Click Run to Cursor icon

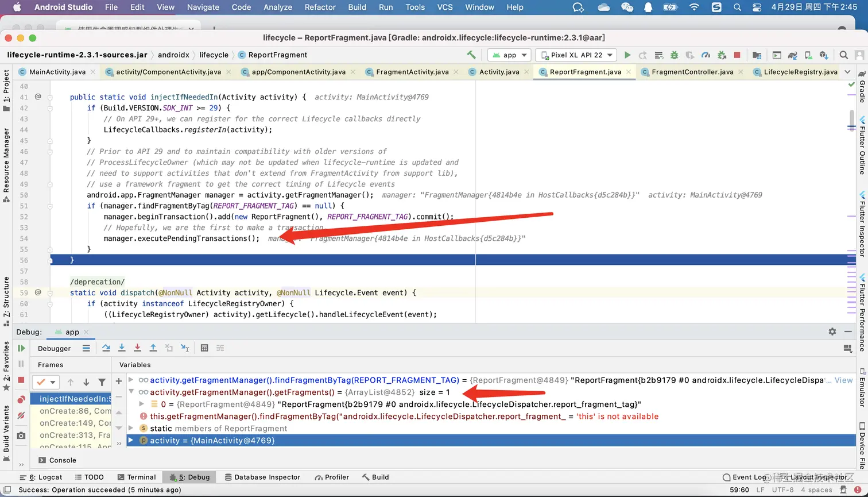[x=185, y=348]
